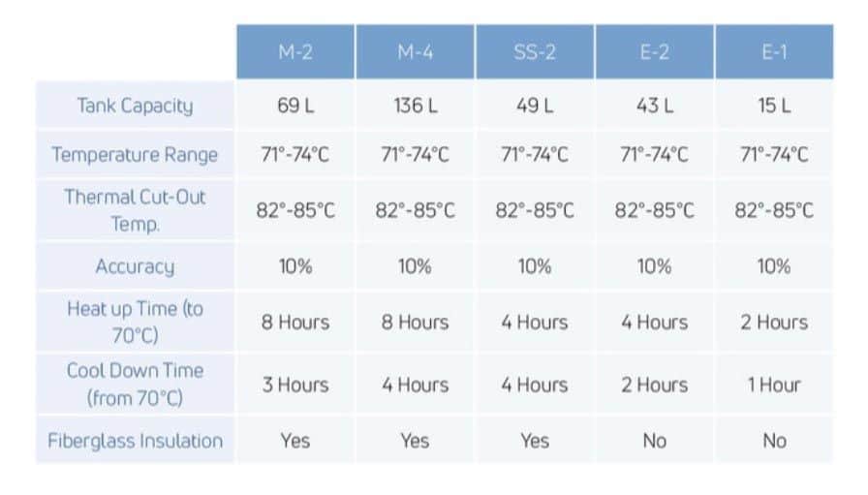Click the SS-2 column header
Viewport: 868px width, 495px height.
535,52
